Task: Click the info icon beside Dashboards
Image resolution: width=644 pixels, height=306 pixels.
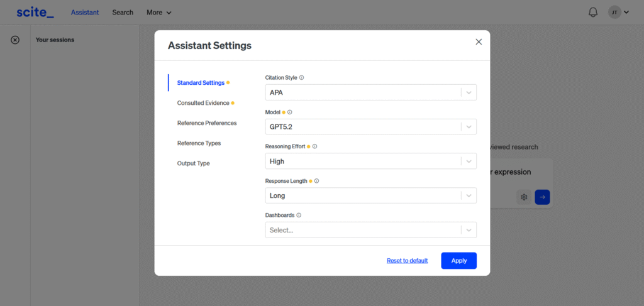Action: tap(299, 215)
